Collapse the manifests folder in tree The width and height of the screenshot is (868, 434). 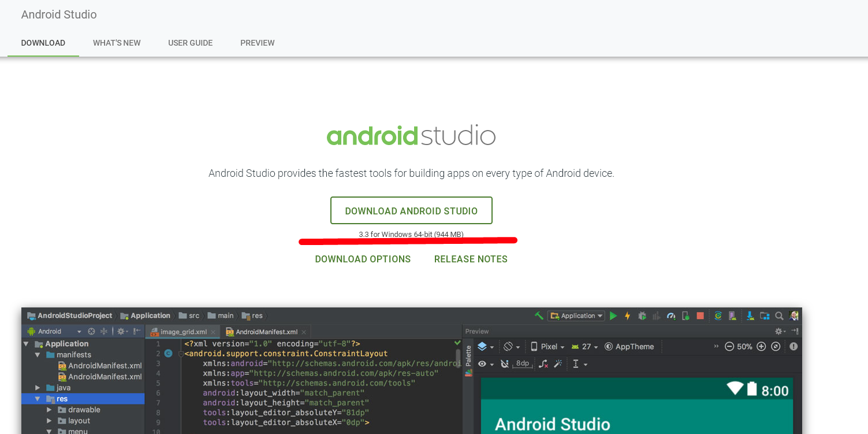[38, 355]
